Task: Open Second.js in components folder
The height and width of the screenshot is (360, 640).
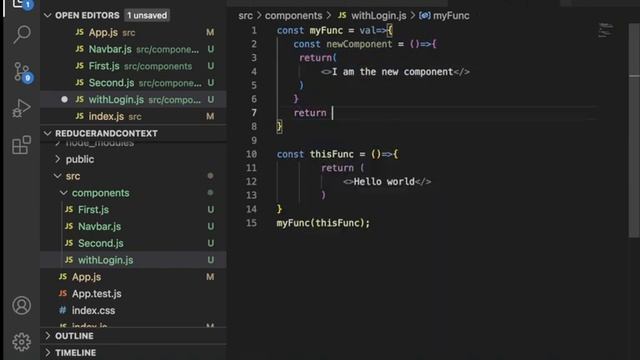Action: pyautogui.click(x=133, y=243)
